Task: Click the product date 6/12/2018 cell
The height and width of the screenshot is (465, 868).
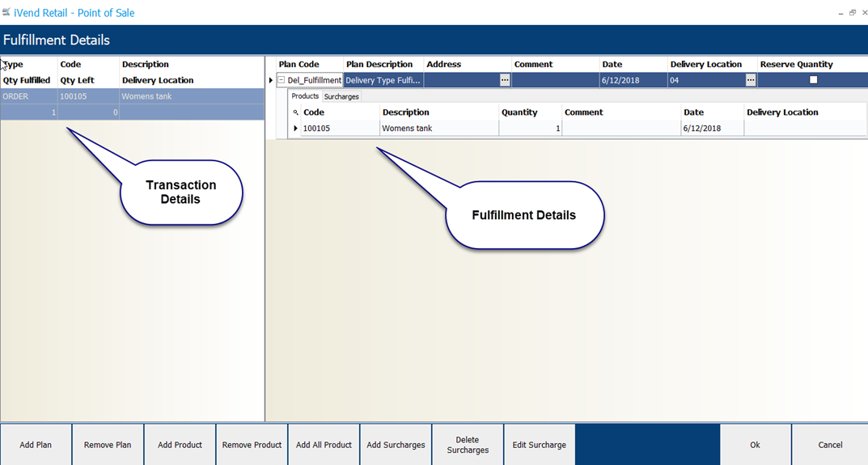Action: pyautogui.click(x=713, y=129)
